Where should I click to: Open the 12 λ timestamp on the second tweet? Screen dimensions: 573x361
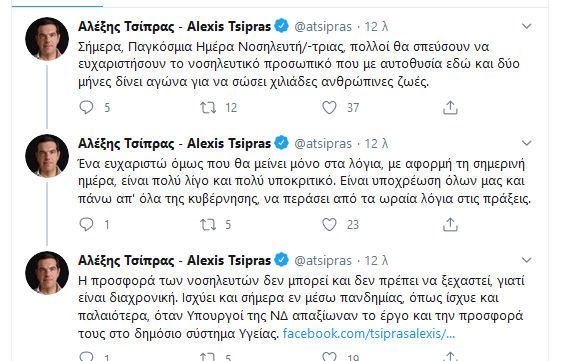pyautogui.click(x=376, y=144)
